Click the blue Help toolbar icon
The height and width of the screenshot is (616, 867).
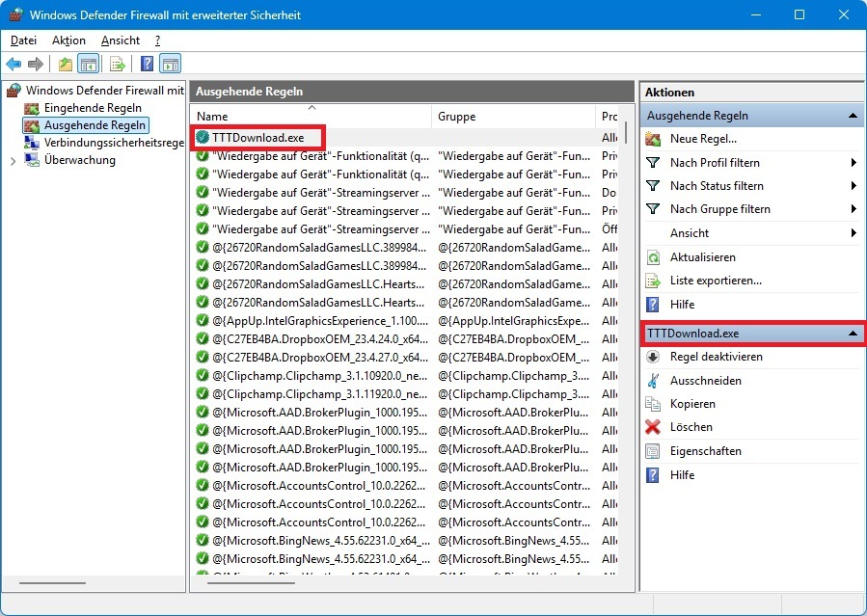148,64
